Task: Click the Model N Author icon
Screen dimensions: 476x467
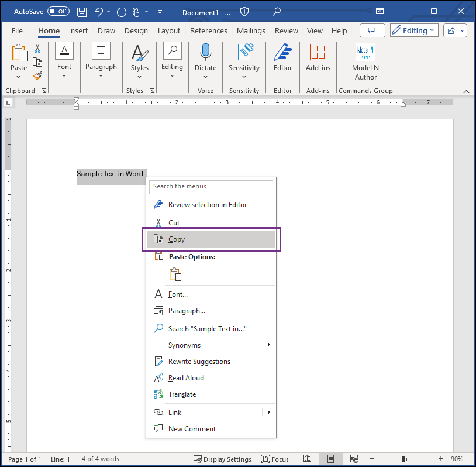Action: (x=365, y=52)
